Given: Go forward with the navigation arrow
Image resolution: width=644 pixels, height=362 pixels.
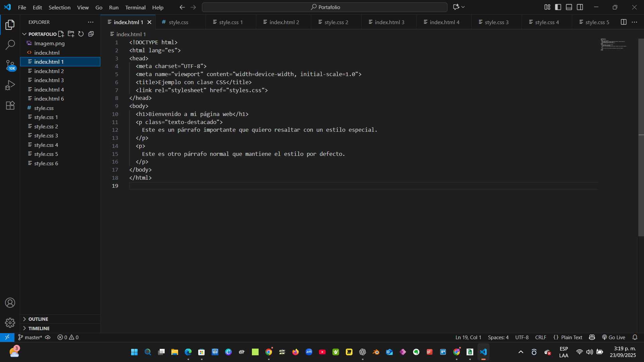Looking at the screenshot, I should coord(193,7).
